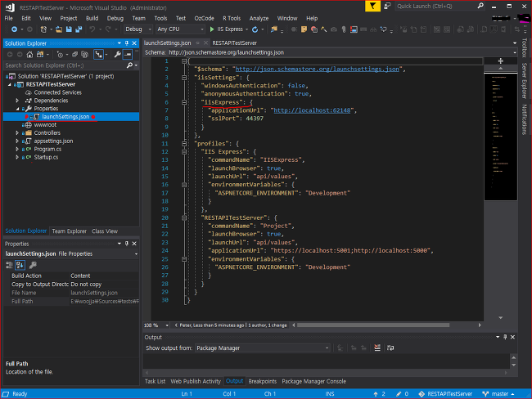
Task: Click the editor horizontal scrollbar thumb
Action: pyautogui.click(x=373, y=325)
